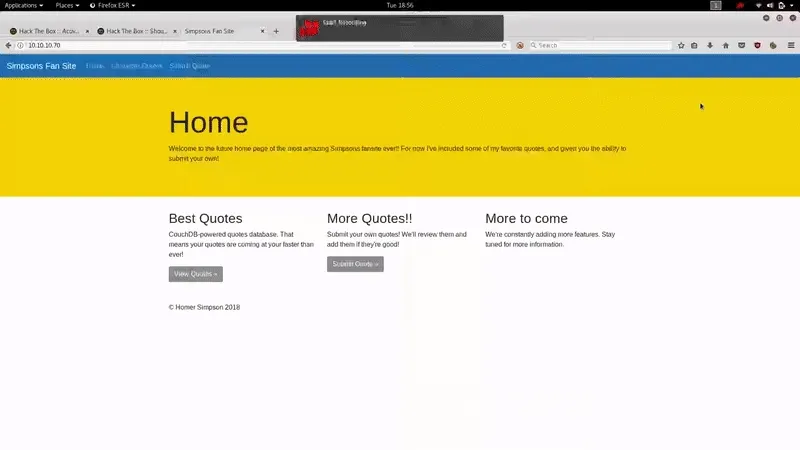The image size is (800, 450).
Task: Click the Simpsons Fan Site navbar brand
Action: [41, 66]
